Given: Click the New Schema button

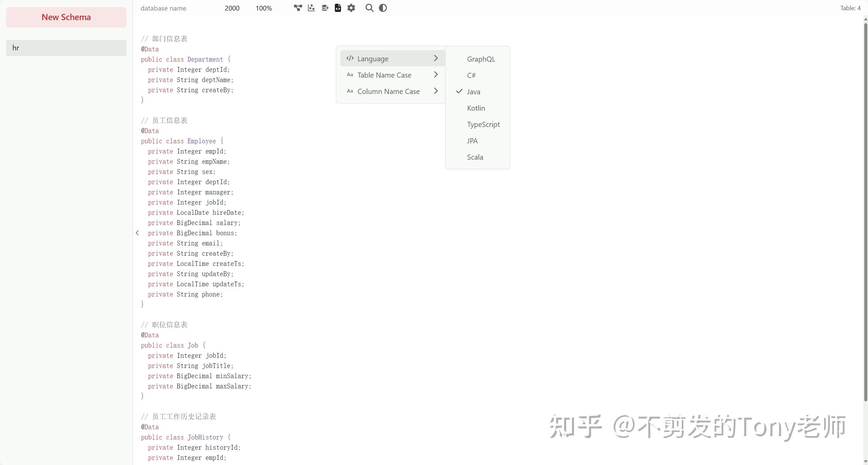Looking at the screenshot, I should 66,17.
